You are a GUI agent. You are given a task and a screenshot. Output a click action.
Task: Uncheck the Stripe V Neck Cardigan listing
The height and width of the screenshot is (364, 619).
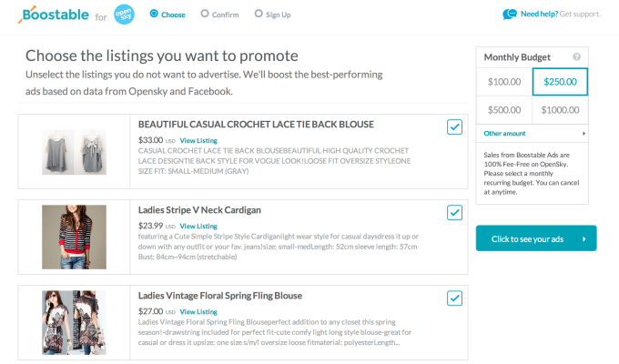tap(455, 212)
